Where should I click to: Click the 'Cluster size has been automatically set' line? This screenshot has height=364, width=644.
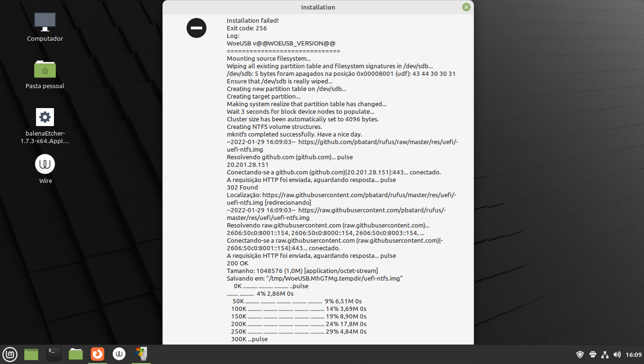tap(303, 119)
